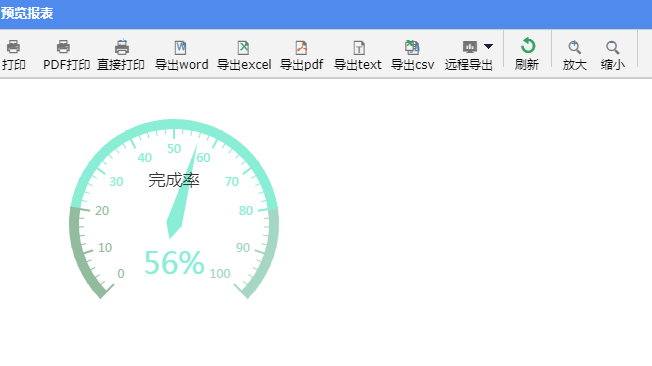Click the 导出pdf file icon
The width and height of the screenshot is (652, 366).
point(301,47)
